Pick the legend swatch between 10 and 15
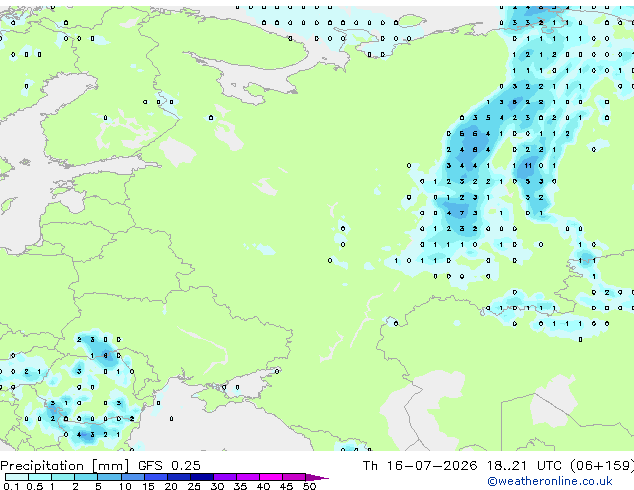Screen dimensions: 634x490 (x=132, y=477)
